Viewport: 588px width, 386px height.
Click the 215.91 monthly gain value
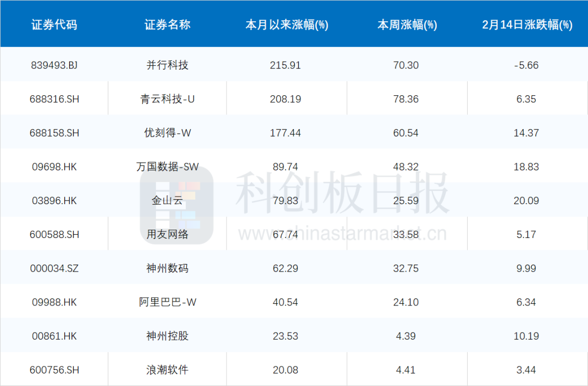(x=285, y=65)
